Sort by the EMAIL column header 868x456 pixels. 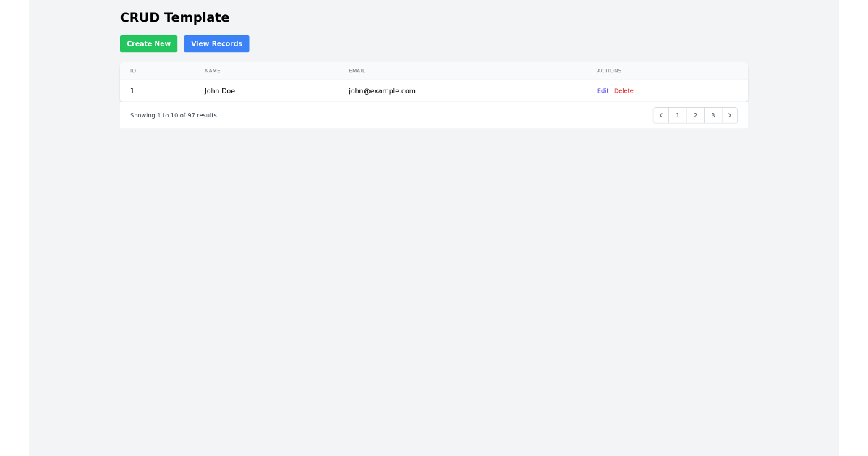[357, 70]
